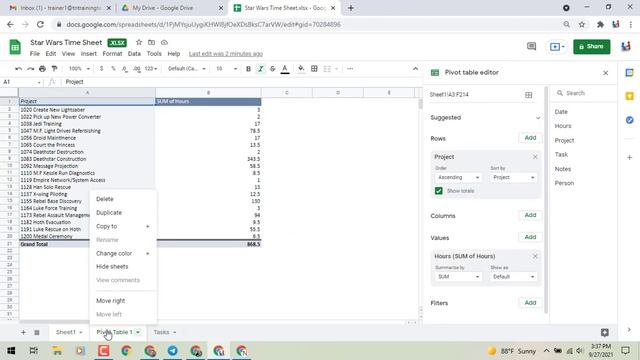This screenshot has width=640, height=360.
Task: Open the Sort by Project dropdown
Action: [513, 178]
